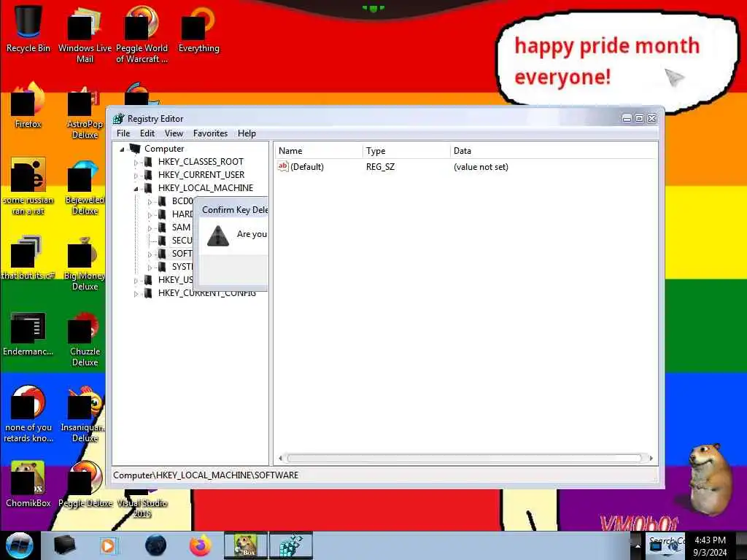This screenshot has height=560, width=747.
Task: Switch to Registry Editor taskbar button
Action: pyautogui.click(x=291, y=545)
